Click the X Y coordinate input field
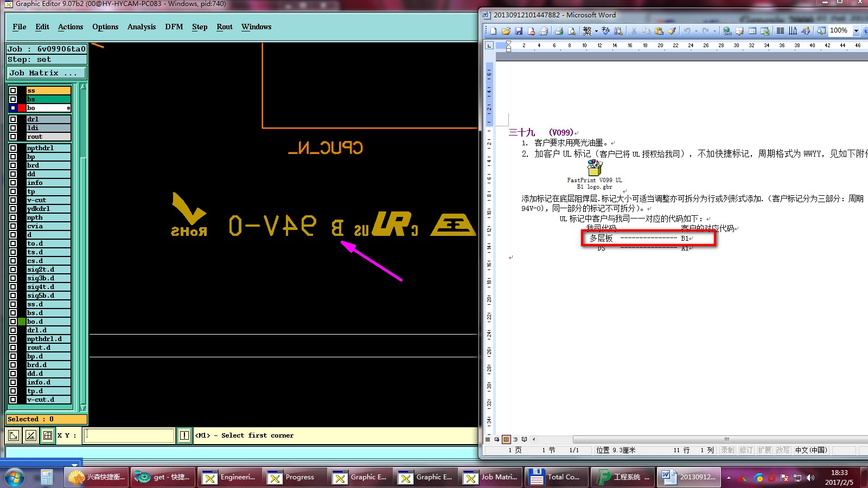This screenshot has width=868, height=488. tap(129, 435)
